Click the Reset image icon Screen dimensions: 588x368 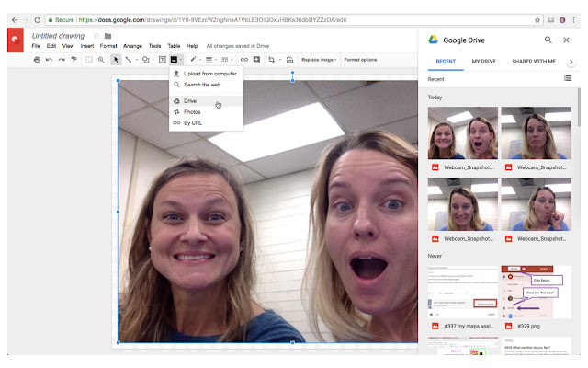tap(289, 59)
